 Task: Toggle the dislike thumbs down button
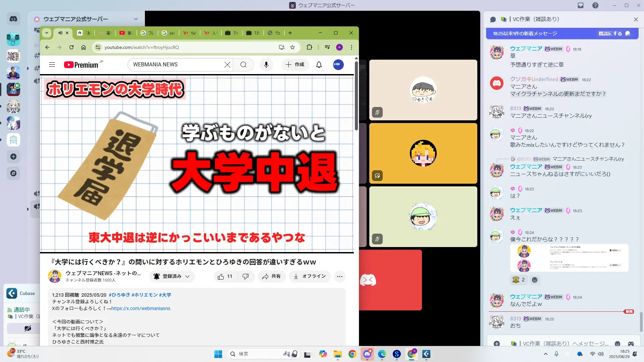[x=246, y=277]
